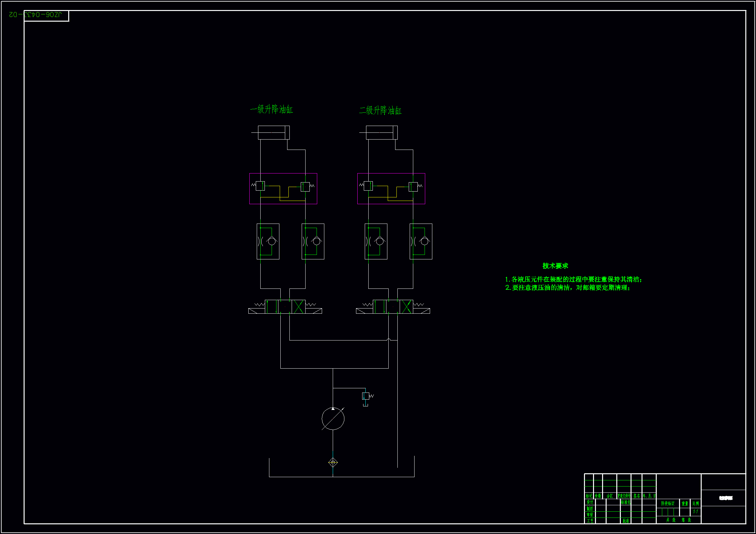Select technical requirement line 2 text

pyautogui.click(x=568, y=288)
